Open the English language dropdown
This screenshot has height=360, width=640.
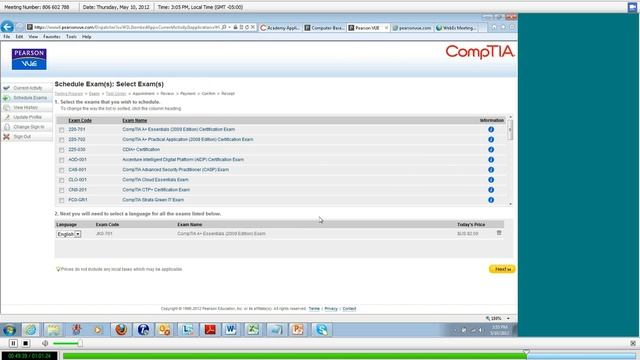[69, 234]
